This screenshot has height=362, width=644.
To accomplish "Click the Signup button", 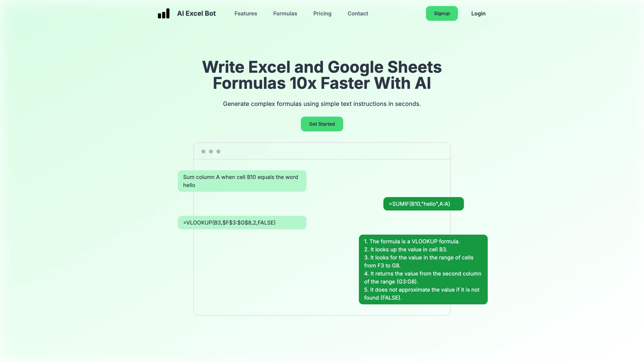I will [x=441, y=13].
